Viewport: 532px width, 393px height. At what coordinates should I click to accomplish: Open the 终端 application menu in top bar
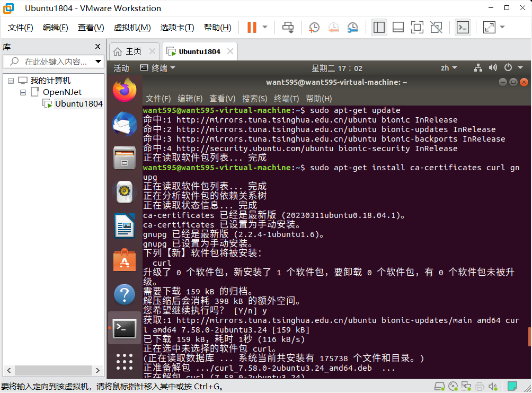[x=158, y=68]
